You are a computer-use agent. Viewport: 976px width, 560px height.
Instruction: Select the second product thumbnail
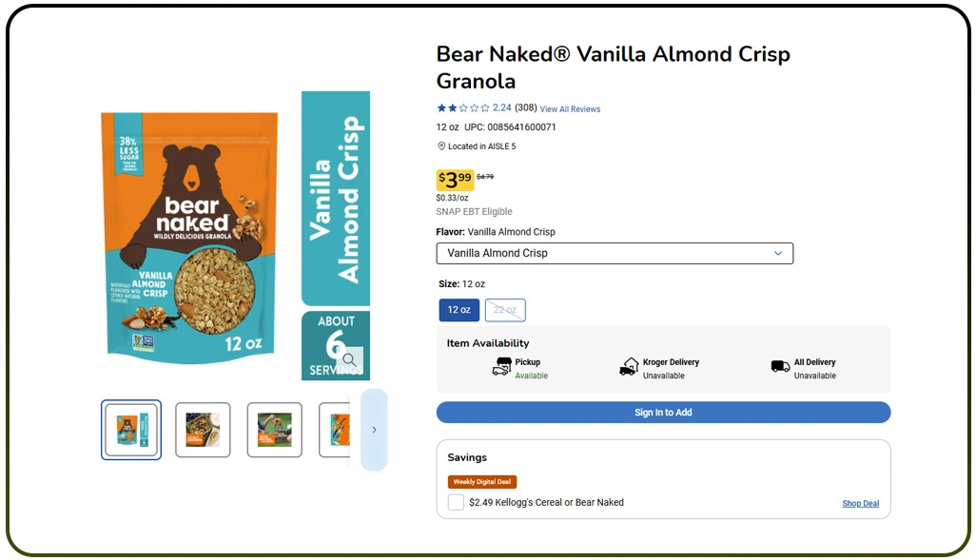[203, 430]
